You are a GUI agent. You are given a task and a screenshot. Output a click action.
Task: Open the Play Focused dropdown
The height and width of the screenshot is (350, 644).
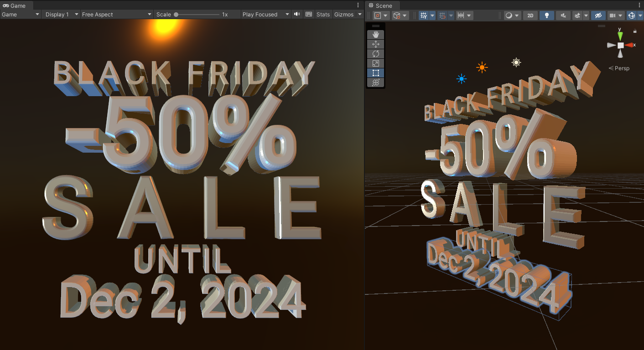tap(266, 14)
